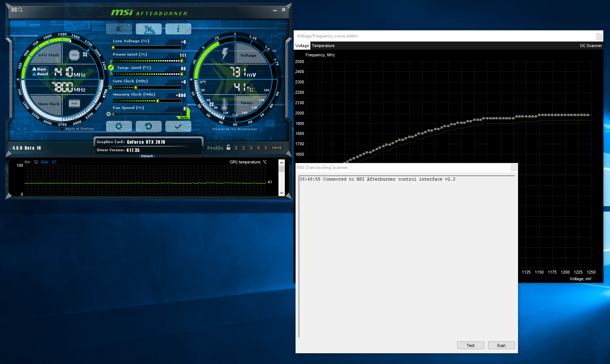The width and height of the screenshot is (610, 364).
Task: Toggle the profile lock icon
Action: [228, 147]
